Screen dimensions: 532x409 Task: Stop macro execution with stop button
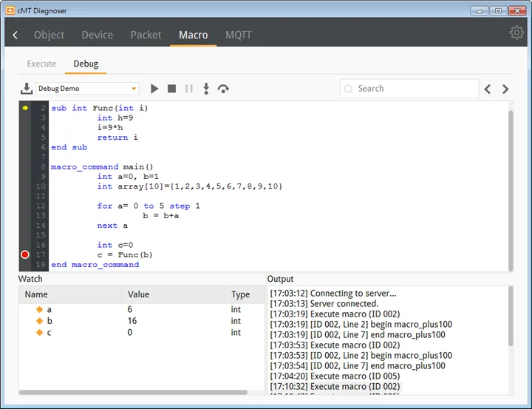coord(171,89)
